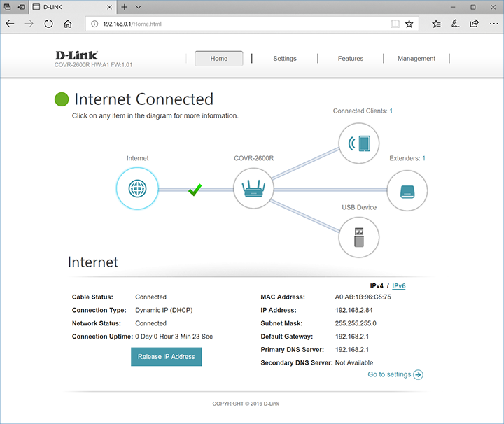Open the Settings menu tab
The image size is (504, 424).
(x=284, y=59)
